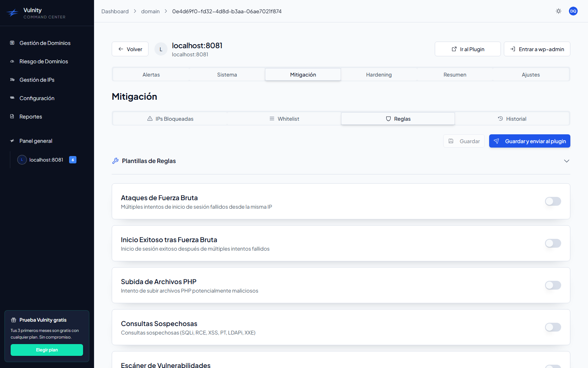Select the Reglas sub-tab
Screen dimensions: 588x368
(x=398, y=118)
